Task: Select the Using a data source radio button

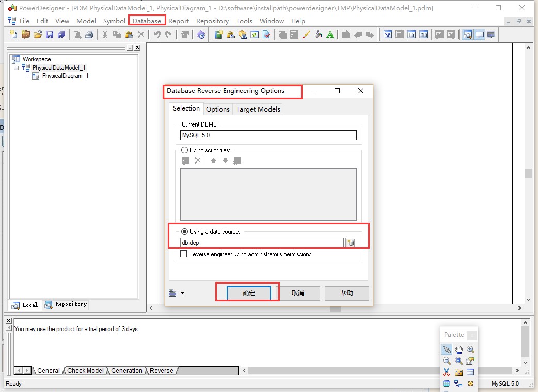Action: point(185,232)
